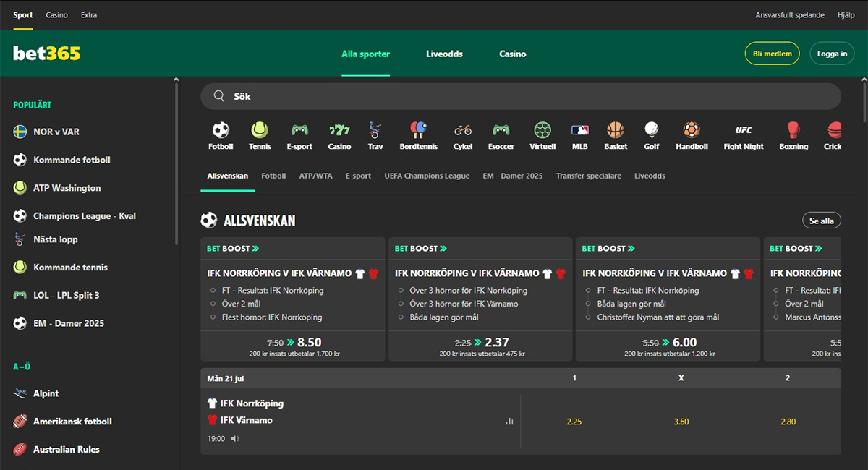
Task: Select Alla sporter in header
Action: (x=365, y=54)
